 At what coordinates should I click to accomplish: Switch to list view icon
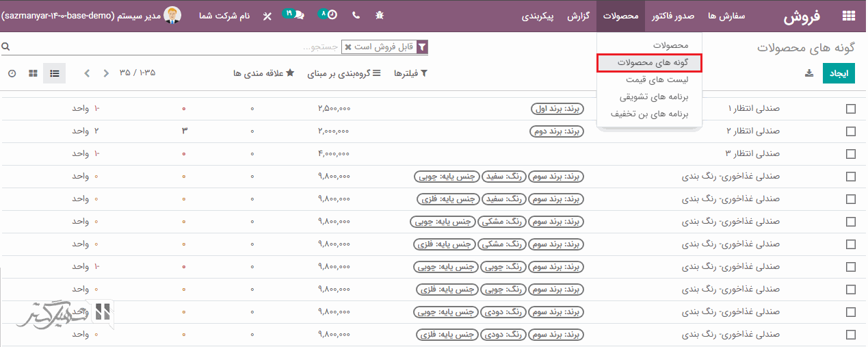tap(55, 73)
